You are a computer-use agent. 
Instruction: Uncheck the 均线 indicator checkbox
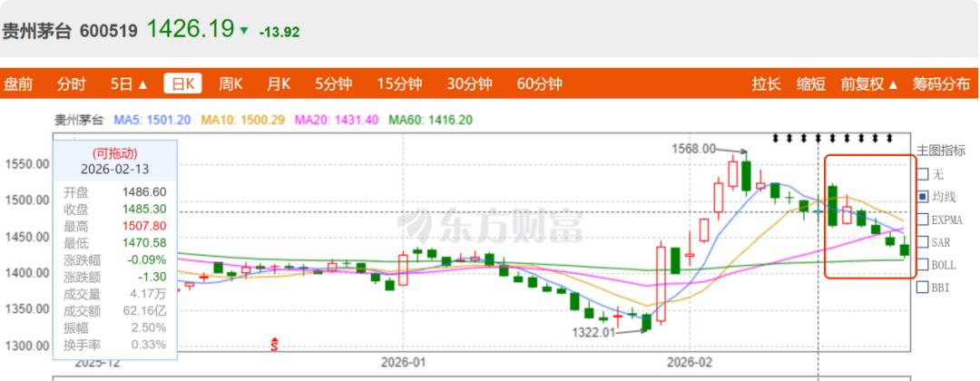point(923,197)
